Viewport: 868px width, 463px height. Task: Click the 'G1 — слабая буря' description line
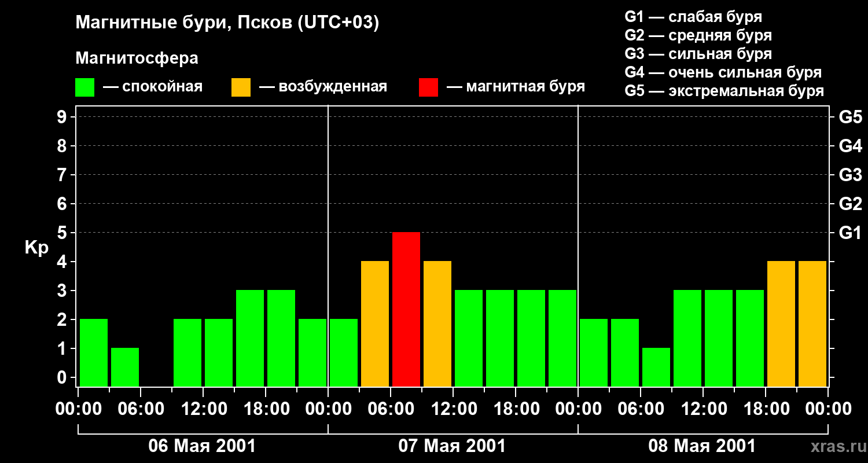(x=693, y=17)
